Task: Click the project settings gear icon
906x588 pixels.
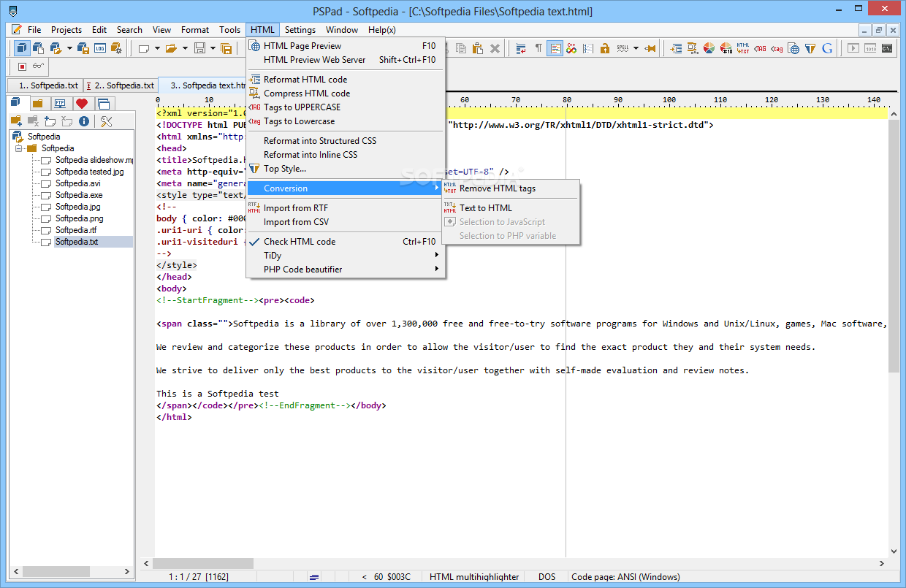Action: tap(116, 48)
